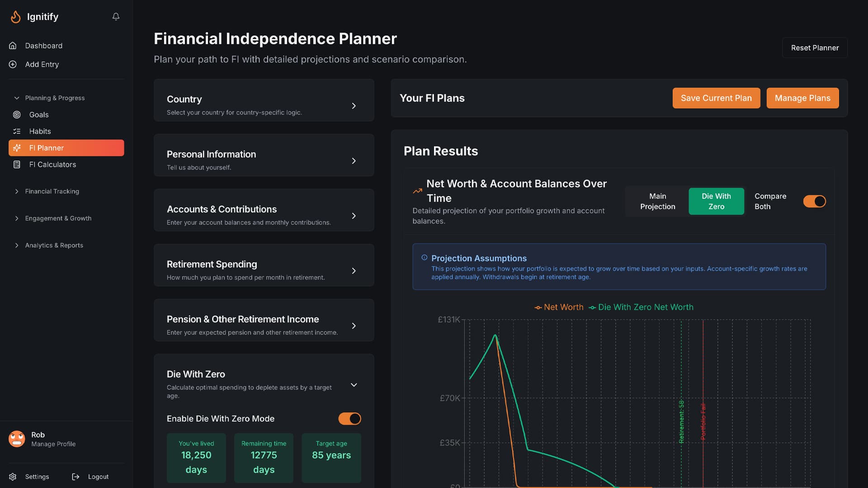
Task: Expand Accounts & Contributions chevron
Action: point(354,216)
